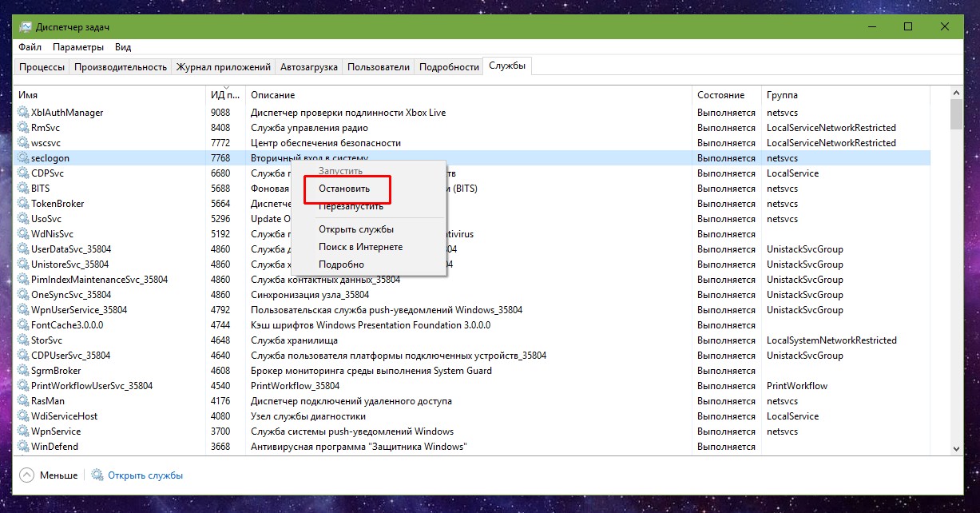Image resolution: width=980 pixels, height=513 pixels.
Task: Click 'LocalSystemNetworkRestricted' group cell
Action: coord(831,340)
